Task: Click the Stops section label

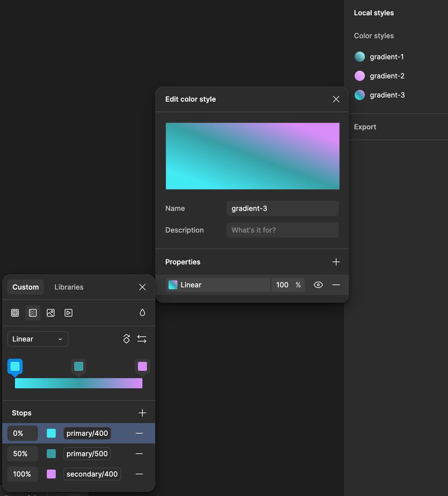Action: (21, 413)
